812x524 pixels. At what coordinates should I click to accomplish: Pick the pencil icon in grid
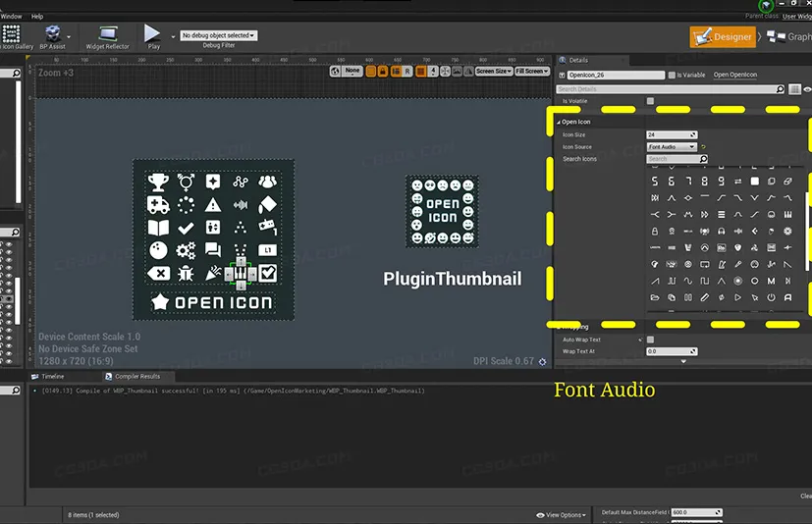pos(705,297)
